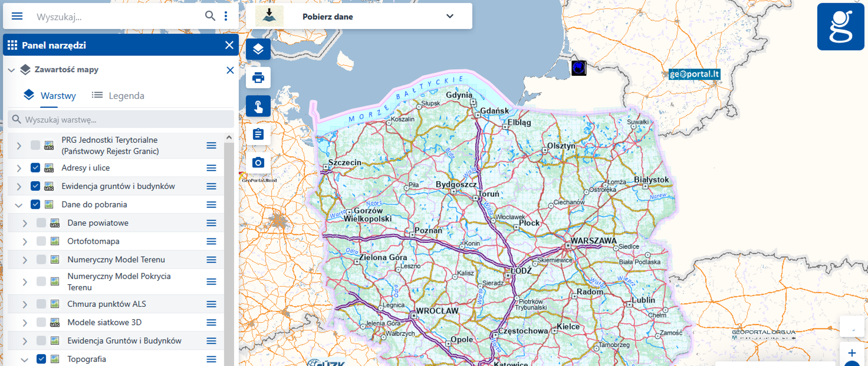Screen dimensions: 868x366
Task: Open the hamburger main menu
Action: [17, 16]
